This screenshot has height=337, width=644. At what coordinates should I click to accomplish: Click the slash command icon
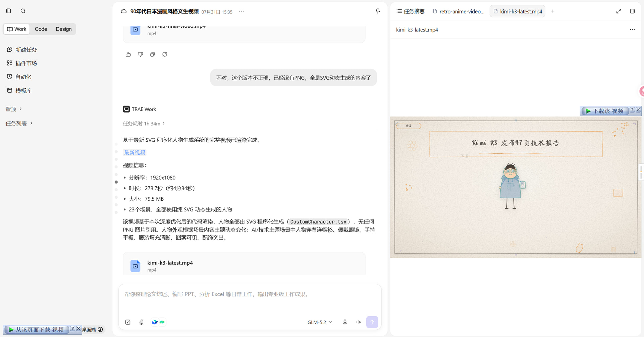click(x=128, y=322)
